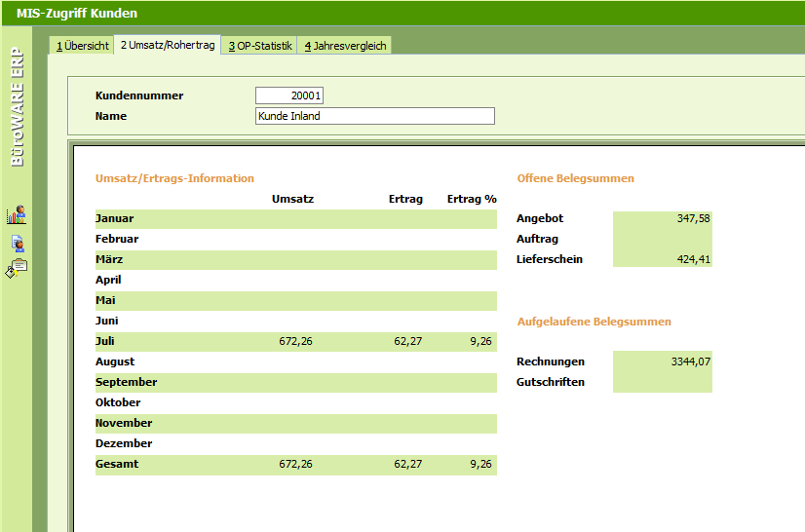The width and height of the screenshot is (805, 532).
Task: Click the Dezember row label
Action: pyautogui.click(x=124, y=443)
